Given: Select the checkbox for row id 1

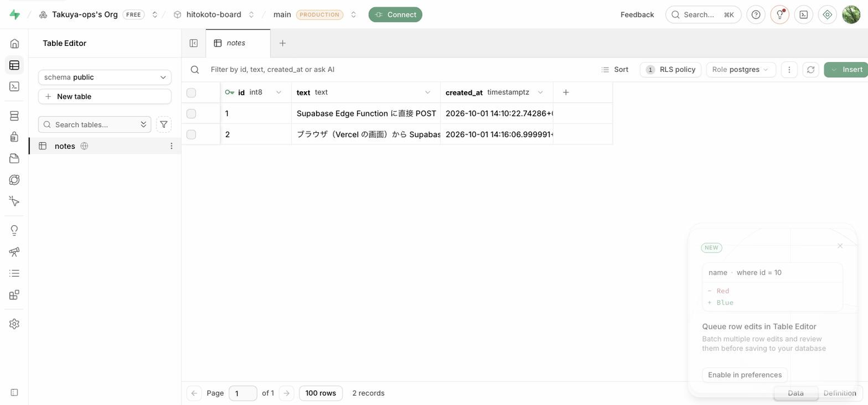Looking at the screenshot, I should pyautogui.click(x=191, y=113).
